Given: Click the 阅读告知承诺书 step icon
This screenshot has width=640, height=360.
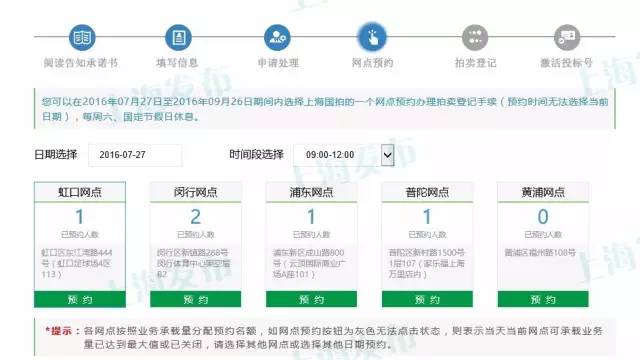Looking at the screenshot, I should (82, 37).
